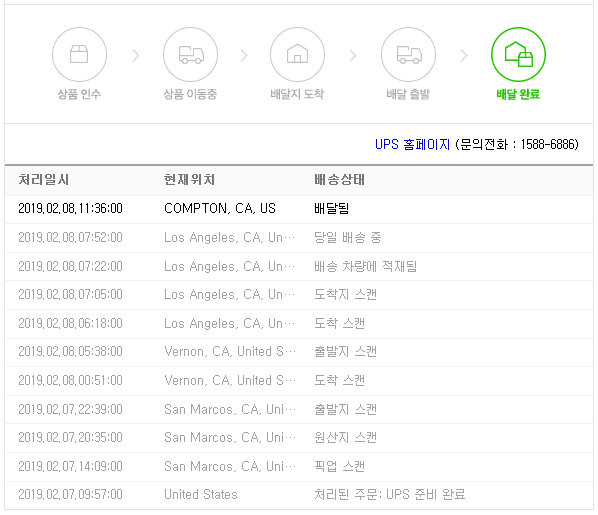Open the UPS 홈페이지 link
The height and width of the screenshot is (515, 598).
pyautogui.click(x=412, y=144)
